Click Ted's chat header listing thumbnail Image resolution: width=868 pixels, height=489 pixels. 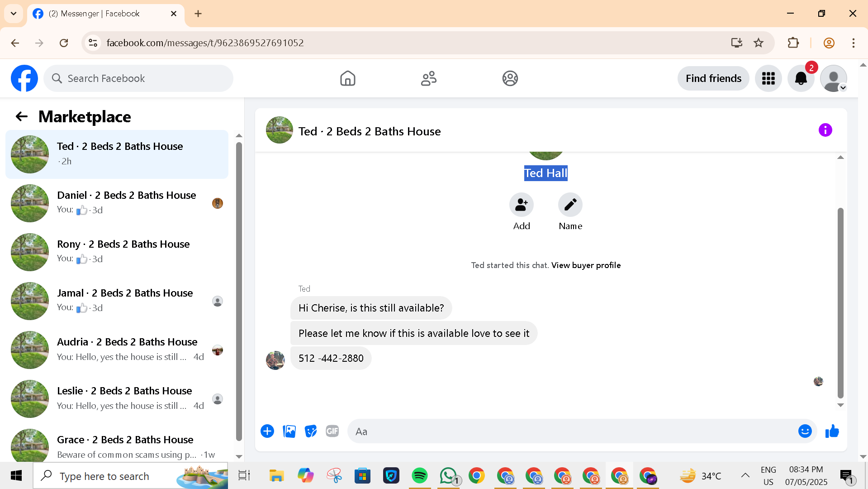tap(279, 130)
